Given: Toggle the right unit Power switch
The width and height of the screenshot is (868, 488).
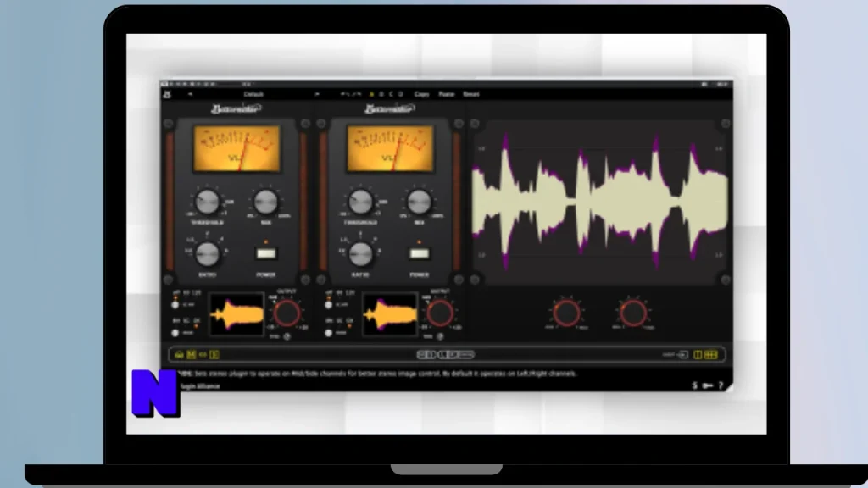Looking at the screenshot, I should (419, 253).
